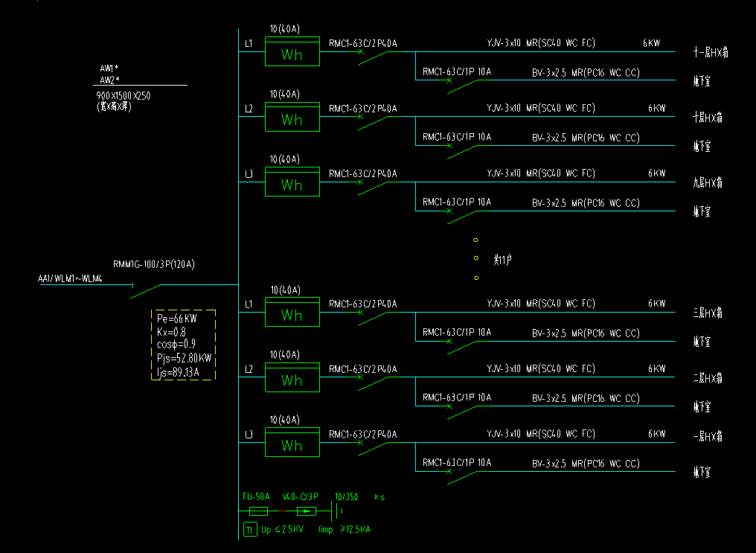The width and height of the screenshot is (756, 553).
Task: Click the 十一层HX箱 destination label
Action: click(x=710, y=52)
